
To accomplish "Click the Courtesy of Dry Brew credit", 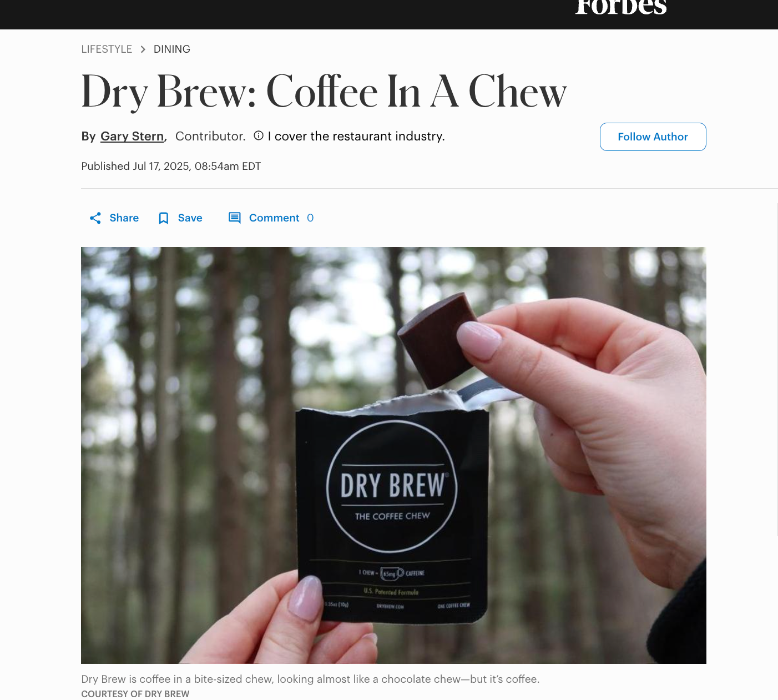I will pos(135,694).
